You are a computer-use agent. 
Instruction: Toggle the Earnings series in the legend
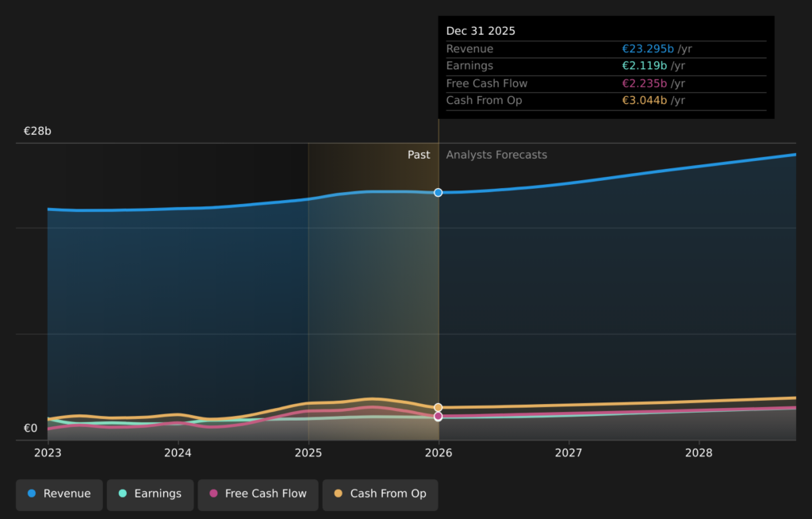tap(150, 494)
